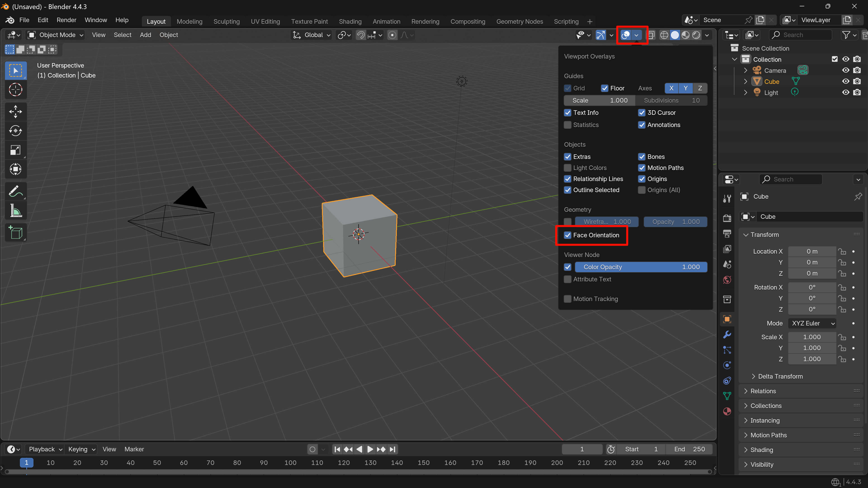
Task: Open the Object Mode dropdown
Action: pos(56,35)
